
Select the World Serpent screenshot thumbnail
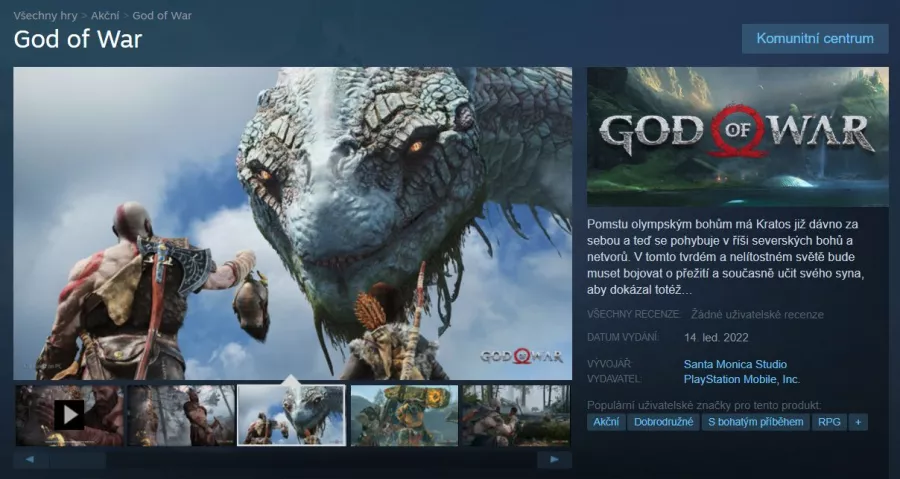click(291, 415)
